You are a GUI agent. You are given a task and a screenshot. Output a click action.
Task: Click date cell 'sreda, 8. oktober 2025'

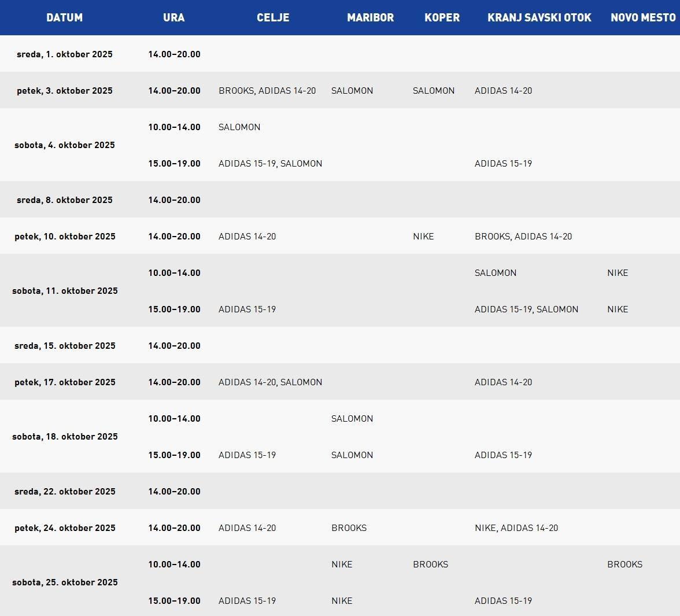[65, 200]
